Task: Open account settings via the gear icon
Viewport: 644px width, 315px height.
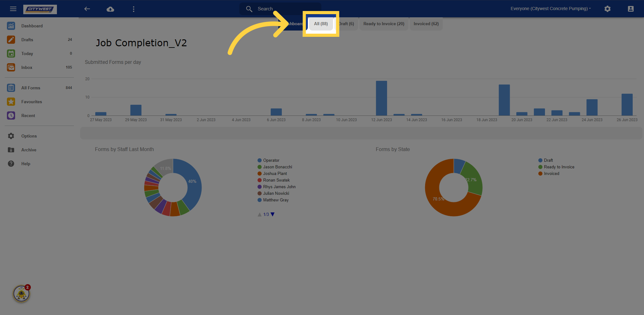Action: pyautogui.click(x=608, y=9)
